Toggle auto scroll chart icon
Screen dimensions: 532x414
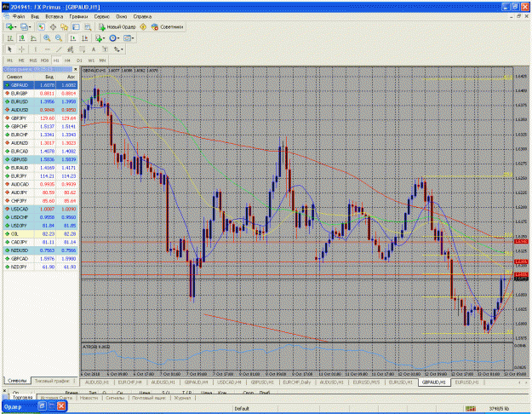coord(72,38)
